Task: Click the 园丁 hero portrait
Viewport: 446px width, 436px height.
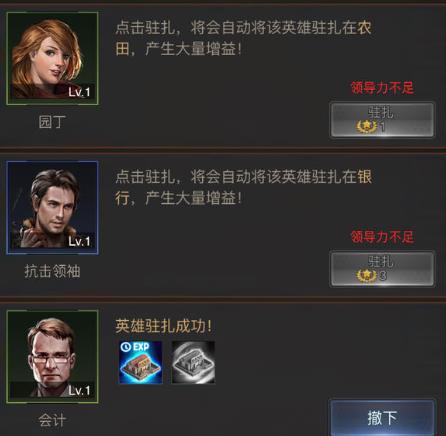Action: click(52, 59)
